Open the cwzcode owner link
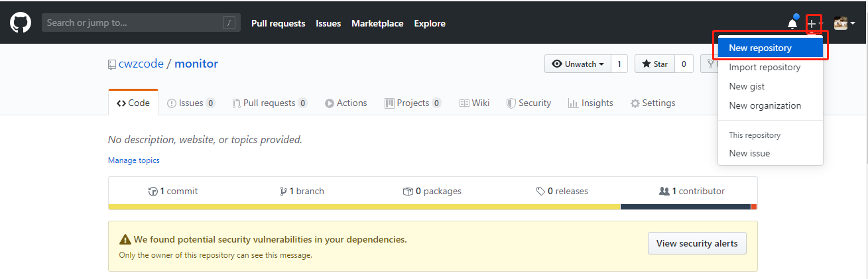Viewport: 868px width, 279px height. (x=141, y=64)
